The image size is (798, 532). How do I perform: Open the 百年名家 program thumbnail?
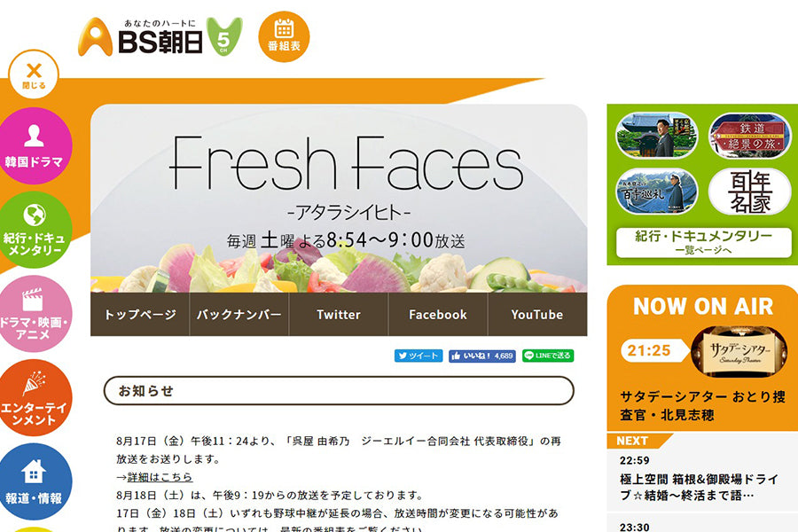coord(750,192)
